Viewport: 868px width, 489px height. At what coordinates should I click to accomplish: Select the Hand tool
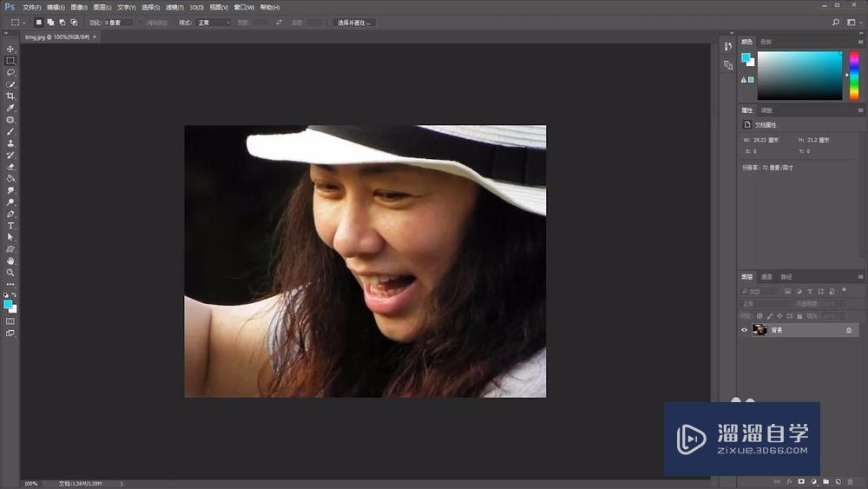[x=10, y=261]
